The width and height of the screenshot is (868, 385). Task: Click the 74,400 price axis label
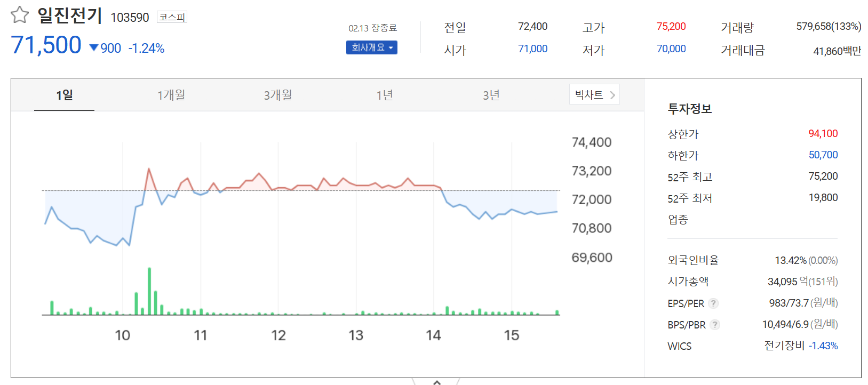point(592,142)
